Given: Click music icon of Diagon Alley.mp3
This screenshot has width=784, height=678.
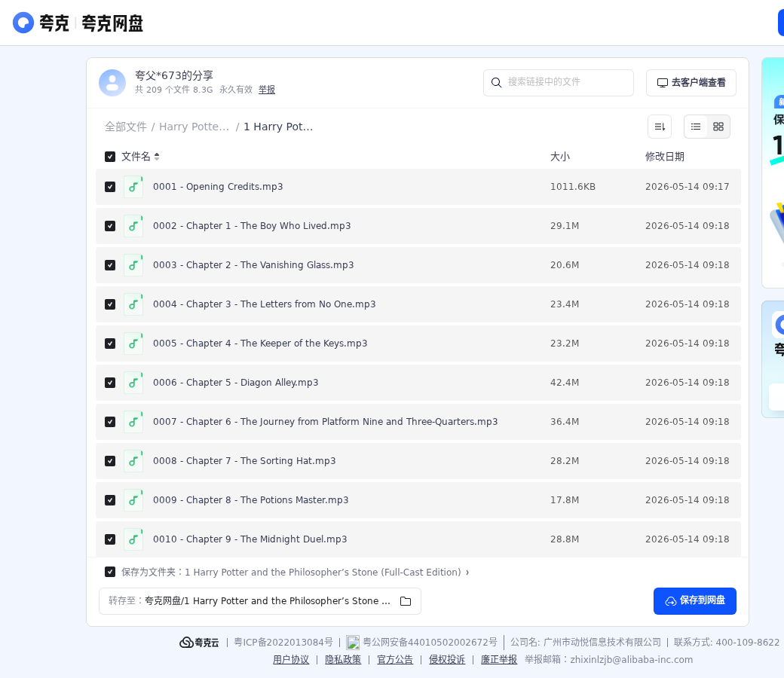Looking at the screenshot, I should [x=133, y=383].
